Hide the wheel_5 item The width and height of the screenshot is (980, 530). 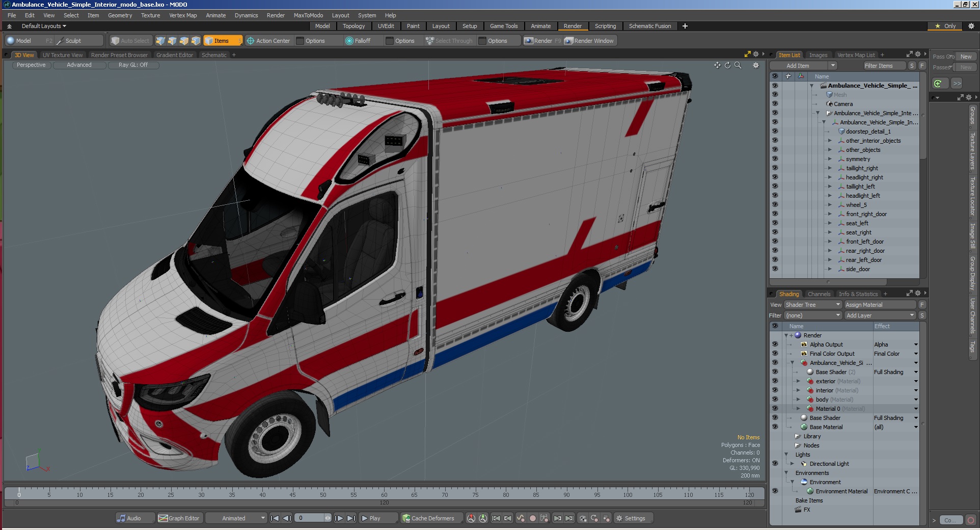click(775, 205)
